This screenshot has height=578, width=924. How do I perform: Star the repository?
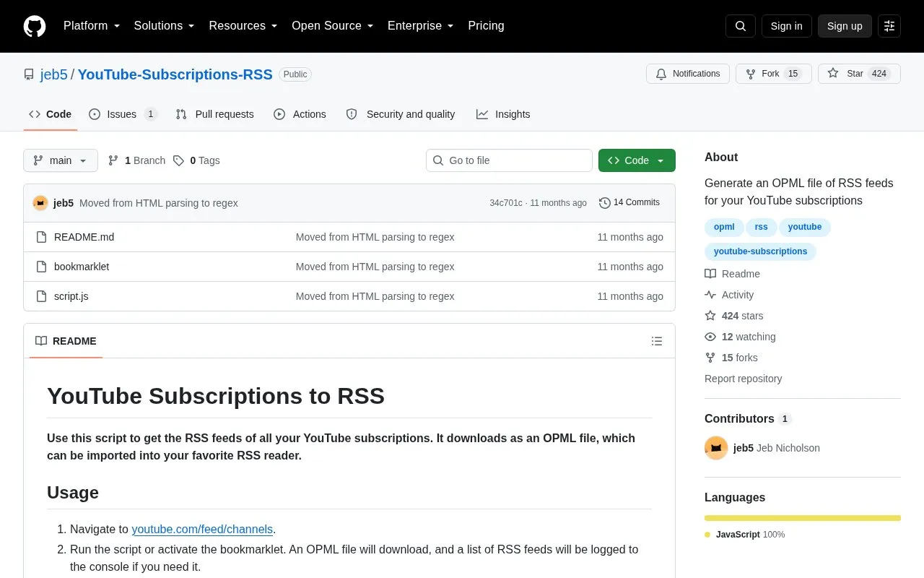pos(859,74)
